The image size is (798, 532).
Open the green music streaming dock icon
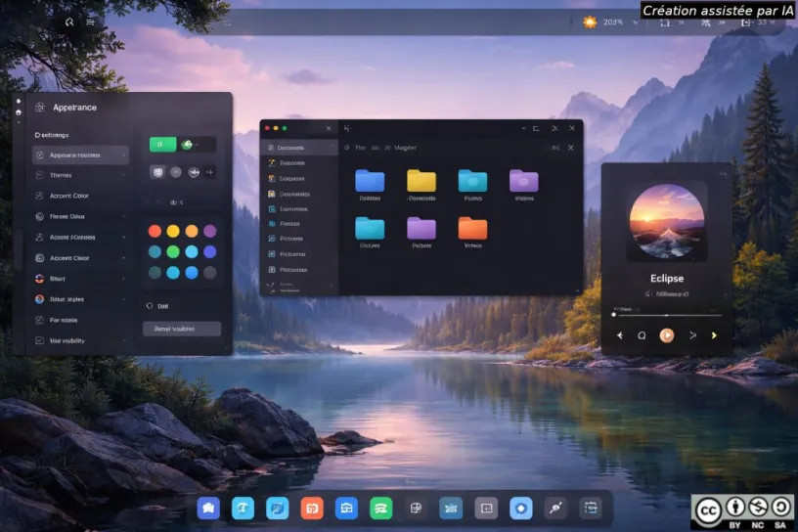pos(381,508)
